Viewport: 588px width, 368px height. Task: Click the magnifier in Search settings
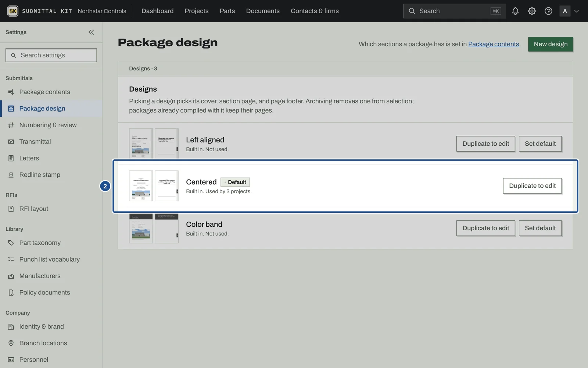(14, 55)
